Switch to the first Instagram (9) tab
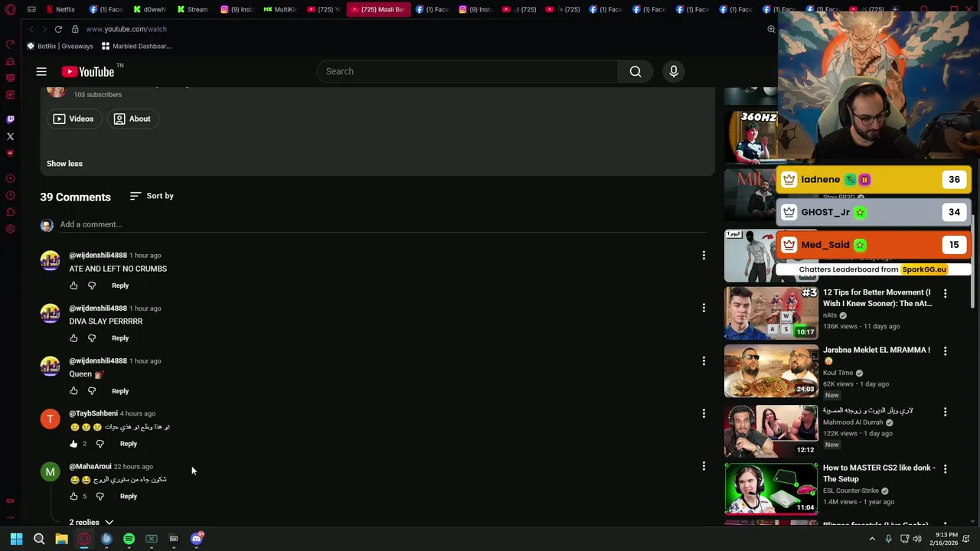Viewport: 980px width, 551px height. [x=236, y=10]
